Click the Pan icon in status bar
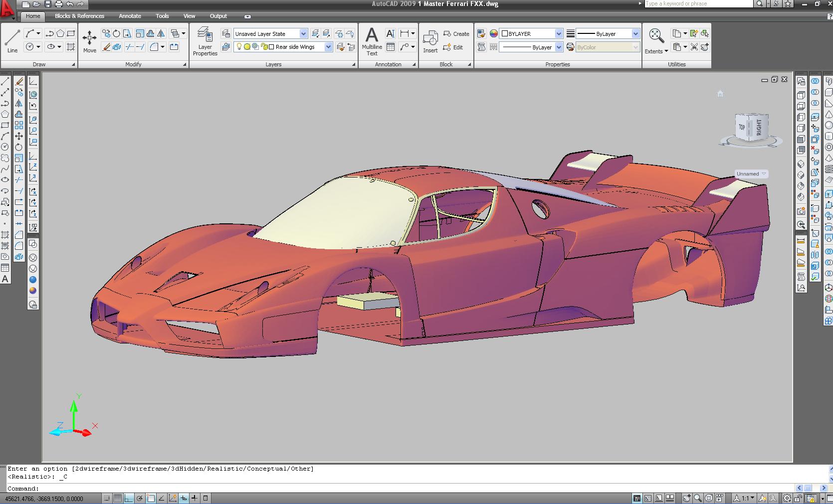The width and height of the screenshot is (833, 504). 687,498
